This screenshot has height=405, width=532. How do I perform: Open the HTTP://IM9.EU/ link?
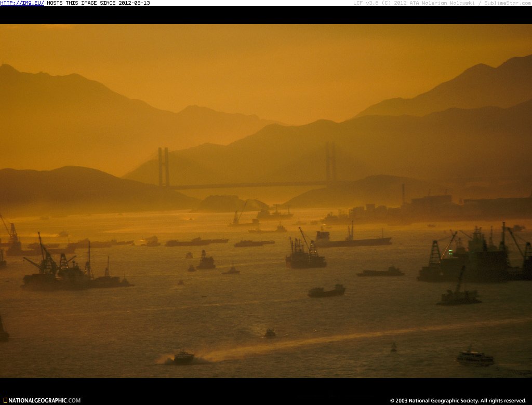click(22, 3)
